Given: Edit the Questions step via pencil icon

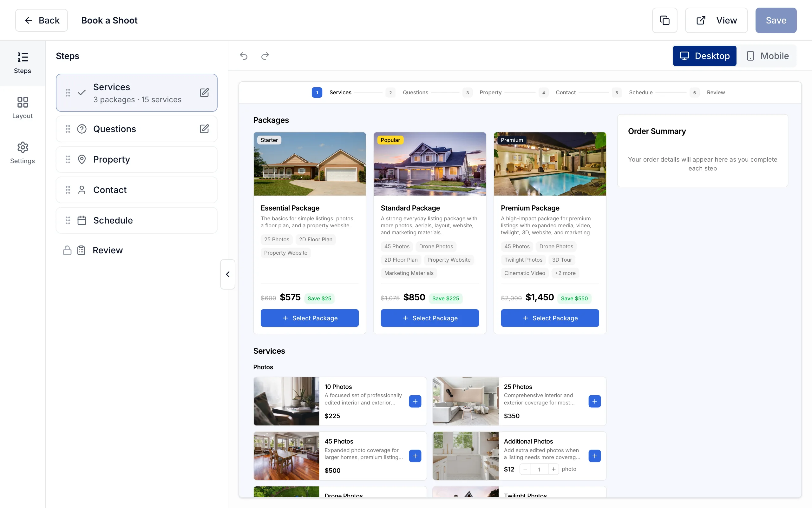Looking at the screenshot, I should pyautogui.click(x=204, y=129).
